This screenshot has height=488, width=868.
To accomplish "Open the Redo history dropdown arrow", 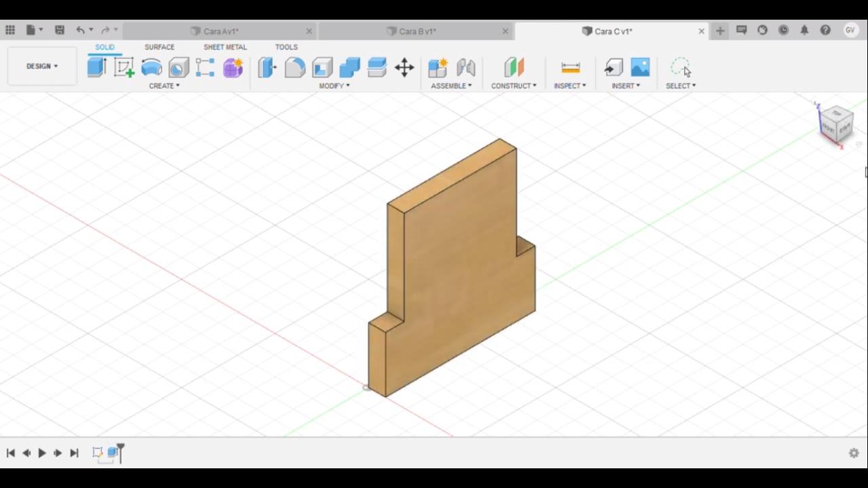I will [116, 31].
